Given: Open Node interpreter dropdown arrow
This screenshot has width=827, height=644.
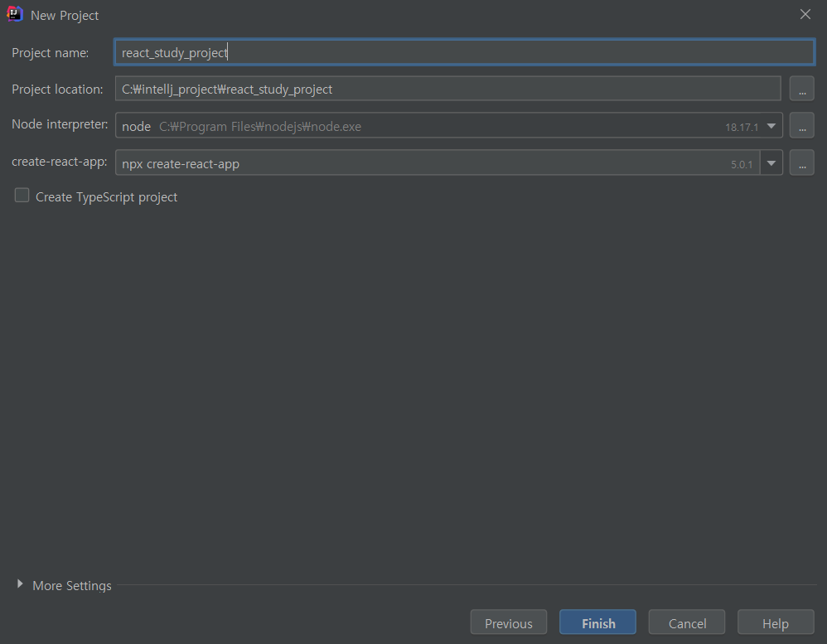Looking at the screenshot, I should point(771,126).
